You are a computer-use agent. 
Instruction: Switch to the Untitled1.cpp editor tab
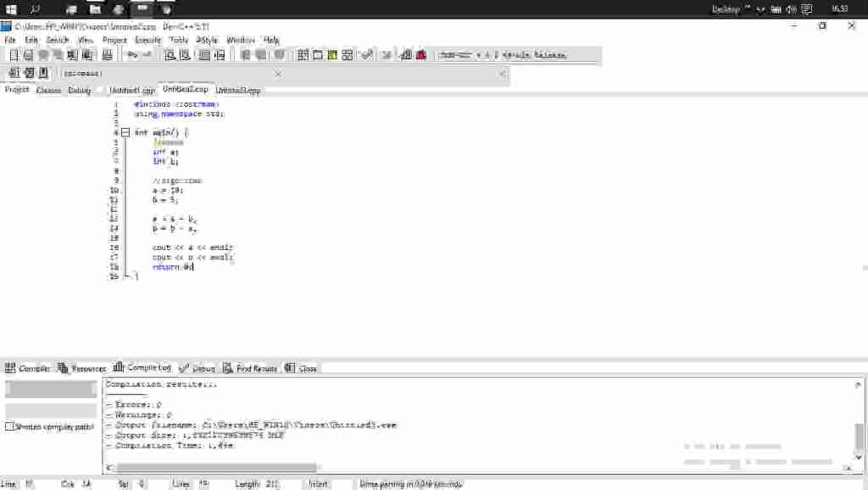pos(131,90)
